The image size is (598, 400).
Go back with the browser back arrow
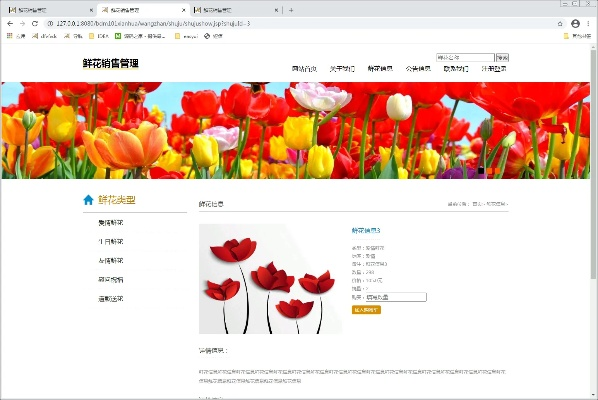coord(10,24)
